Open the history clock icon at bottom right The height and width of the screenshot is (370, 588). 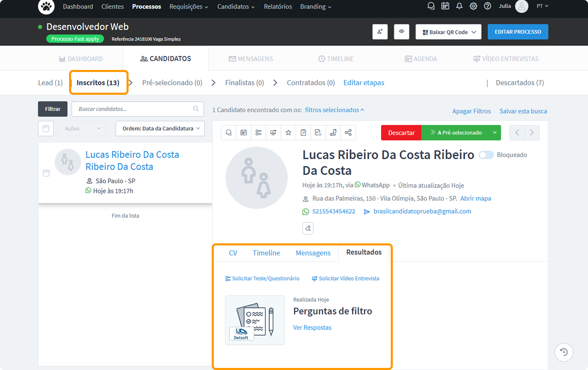pyautogui.click(x=564, y=352)
